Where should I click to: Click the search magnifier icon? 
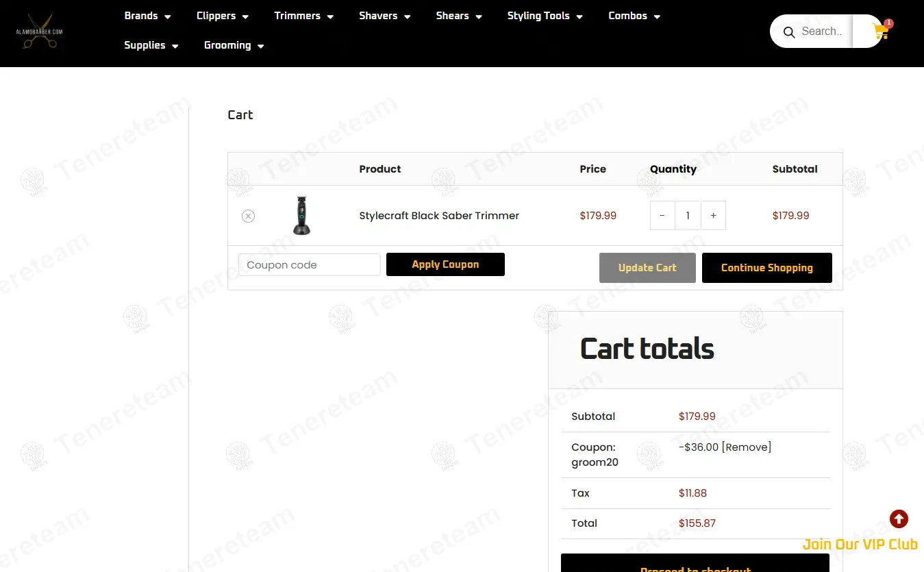789,32
